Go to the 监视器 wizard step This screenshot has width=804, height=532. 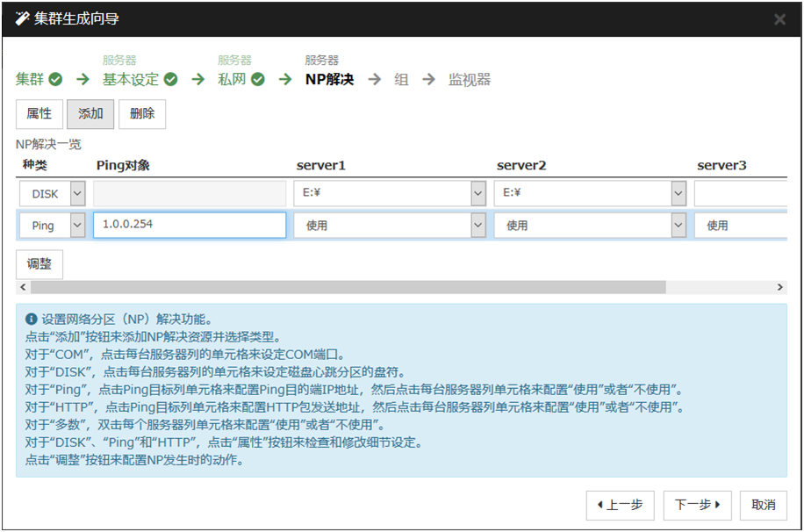(x=469, y=80)
